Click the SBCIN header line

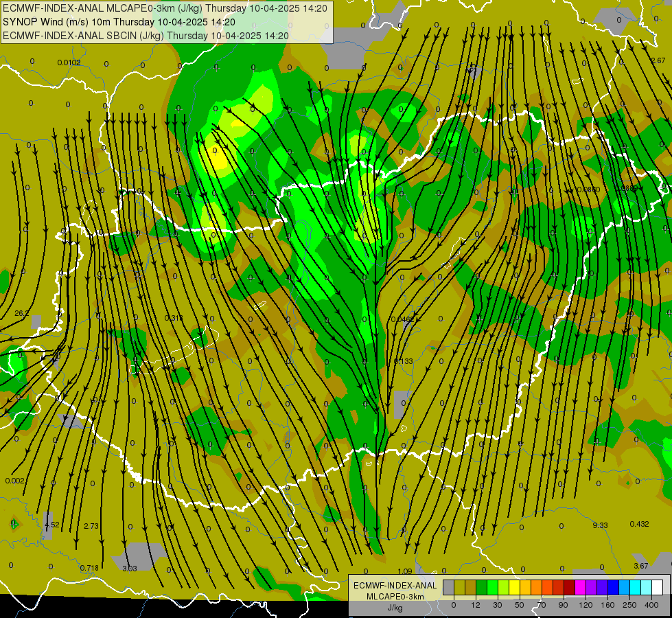(146, 36)
